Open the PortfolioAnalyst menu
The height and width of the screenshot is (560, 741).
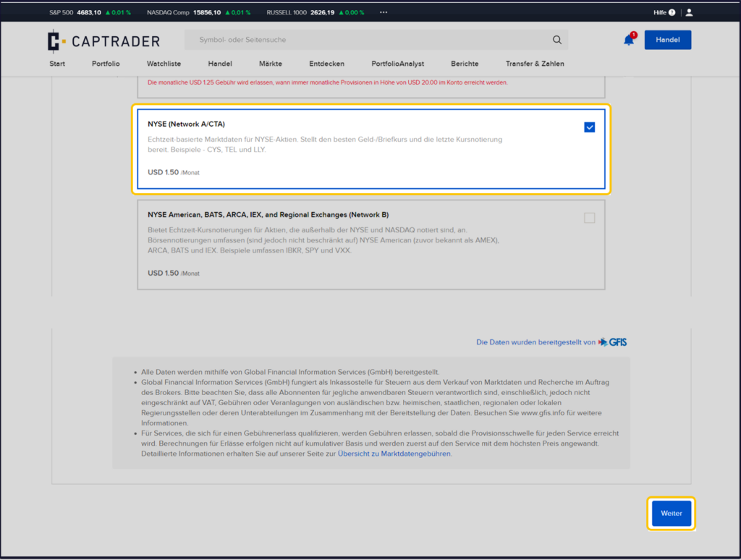click(397, 64)
